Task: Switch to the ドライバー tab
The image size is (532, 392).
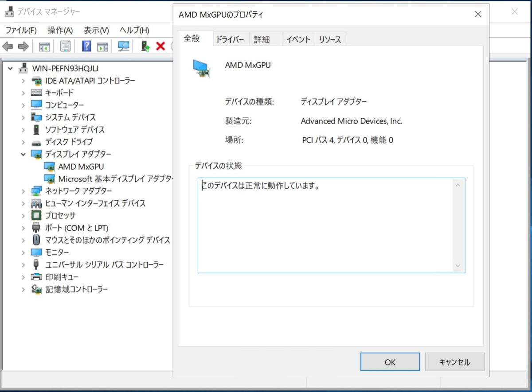Action: [x=230, y=39]
